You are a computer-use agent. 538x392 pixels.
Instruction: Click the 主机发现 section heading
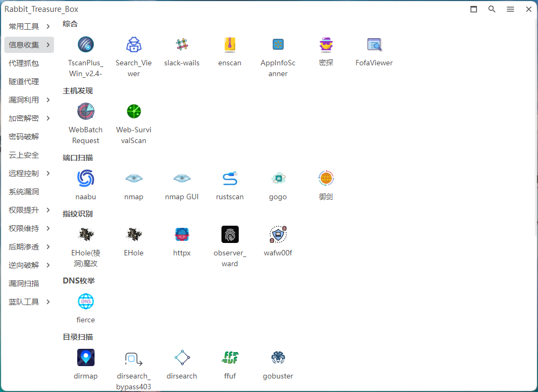pyautogui.click(x=78, y=91)
